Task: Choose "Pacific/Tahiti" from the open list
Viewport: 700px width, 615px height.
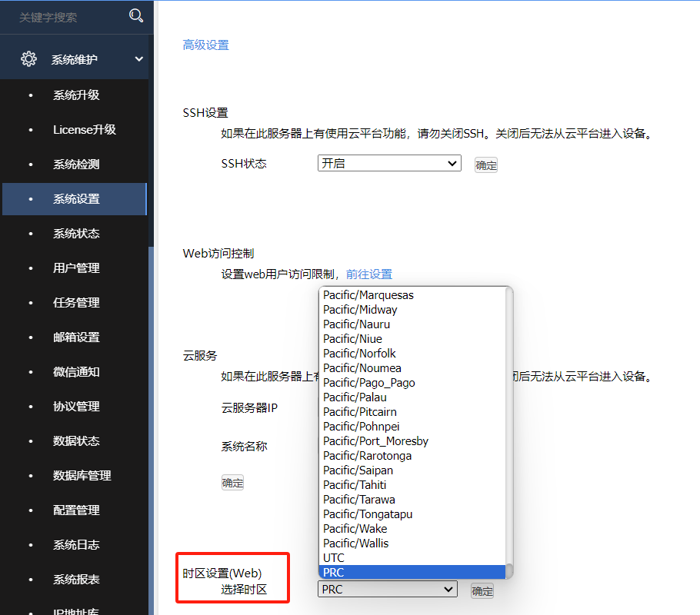Action: 355,484
